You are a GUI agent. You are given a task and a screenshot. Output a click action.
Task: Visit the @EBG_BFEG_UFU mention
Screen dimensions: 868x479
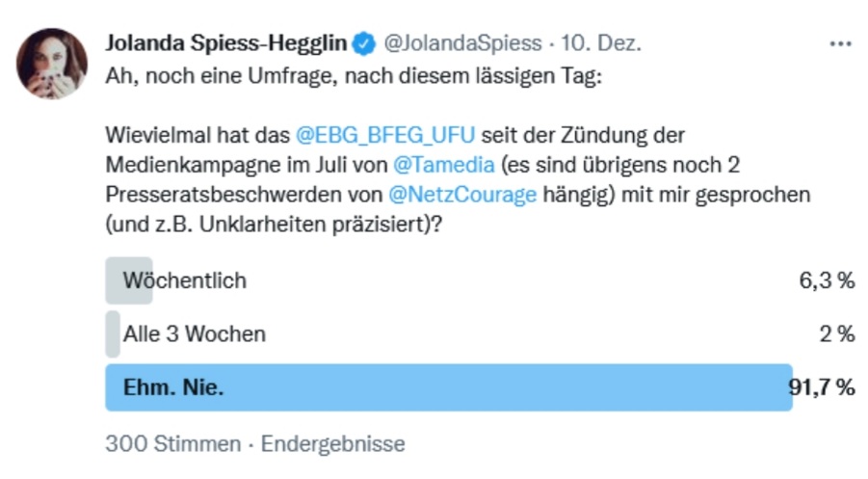[385, 135]
